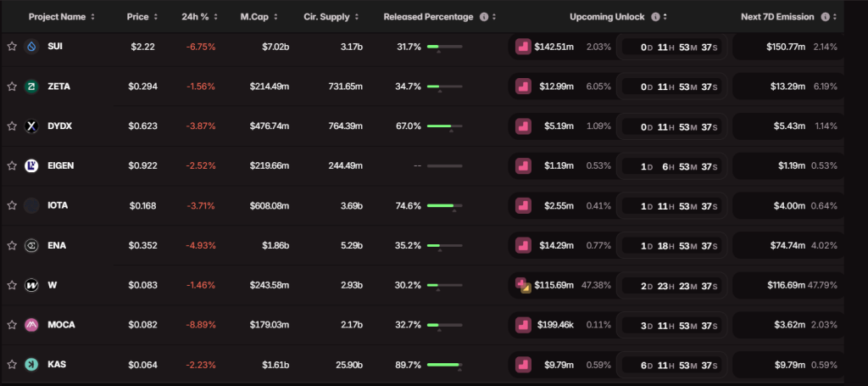Image resolution: width=868 pixels, height=386 pixels.
Task: Click ENA's pink unlock type icon
Action: click(x=523, y=245)
